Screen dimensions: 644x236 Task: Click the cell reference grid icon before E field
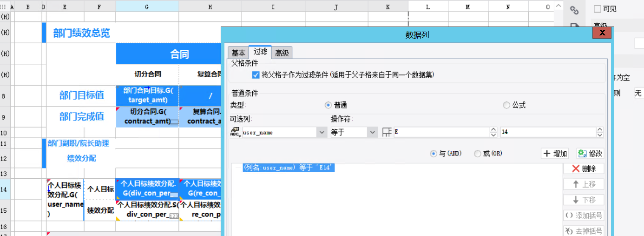(x=387, y=132)
